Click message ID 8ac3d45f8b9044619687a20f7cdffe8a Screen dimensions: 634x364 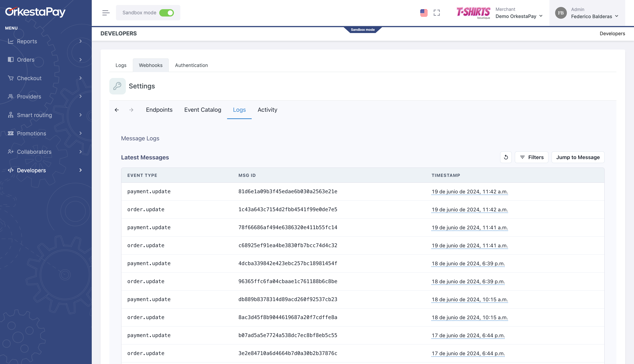pos(288,318)
